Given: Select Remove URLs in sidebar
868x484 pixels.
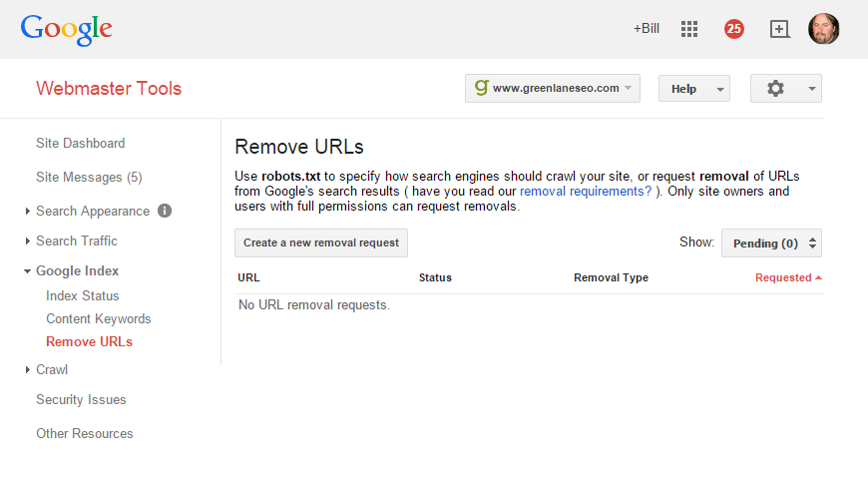Looking at the screenshot, I should pyautogui.click(x=89, y=341).
